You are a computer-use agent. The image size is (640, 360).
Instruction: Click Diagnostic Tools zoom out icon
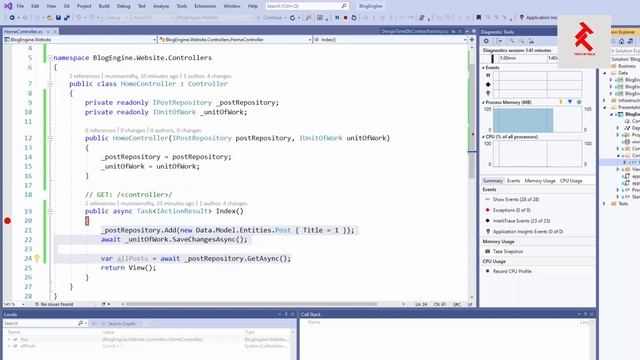tap(521, 41)
